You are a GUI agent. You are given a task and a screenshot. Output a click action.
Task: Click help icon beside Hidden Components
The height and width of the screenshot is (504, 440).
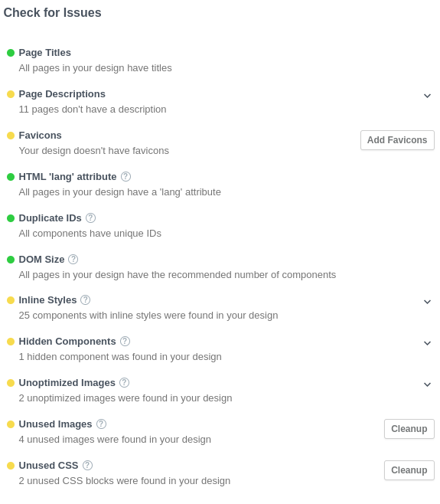click(125, 341)
